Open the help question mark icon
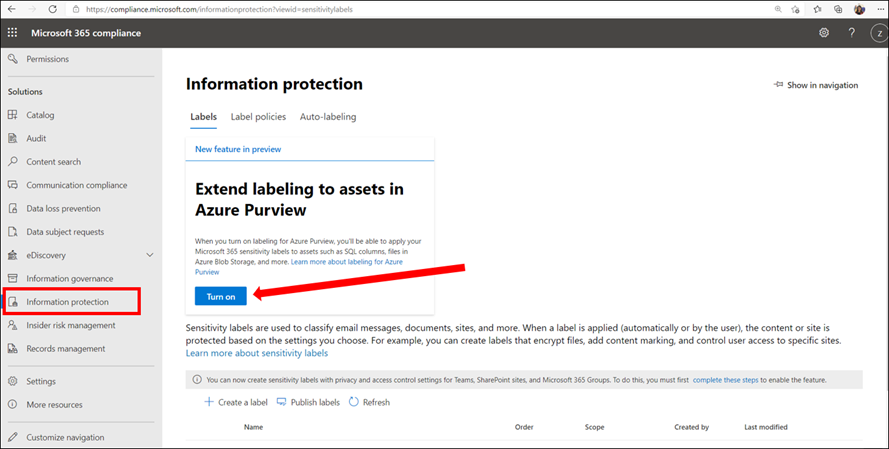This screenshot has width=889, height=449. (x=852, y=33)
